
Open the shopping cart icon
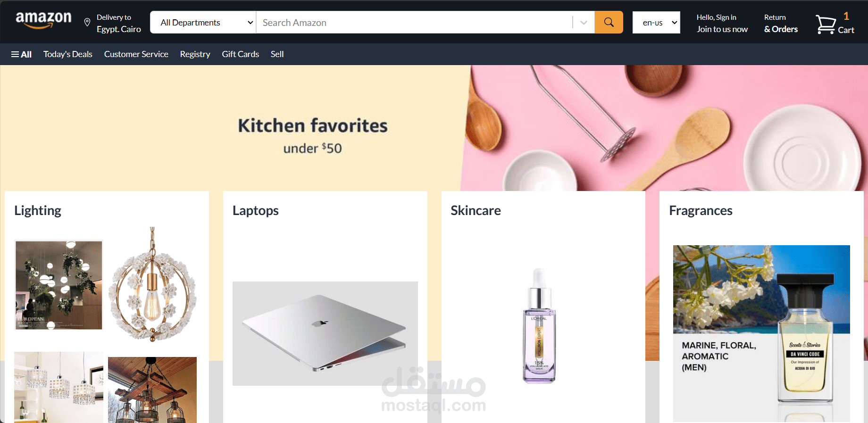[x=826, y=24]
